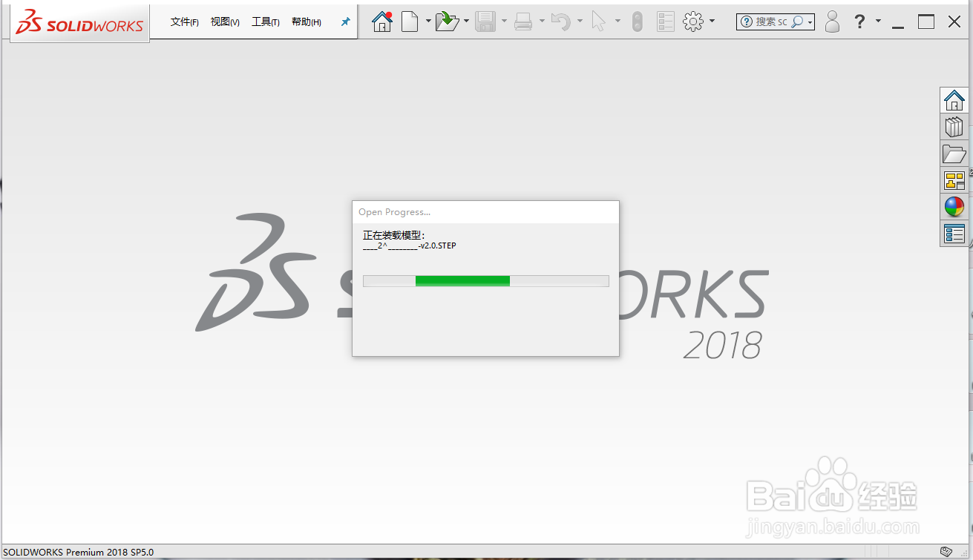The width and height of the screenshot is (973, 560).
Task: Close the SOLIDWORKS window
Action: coord(954,22)
